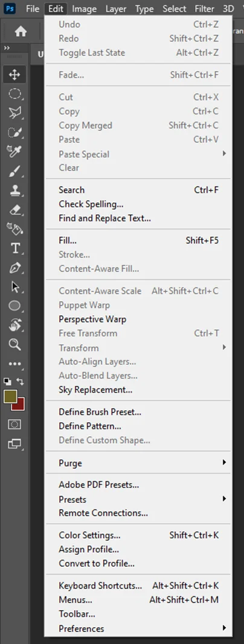The image size is (244, 644).
Task: Swap foreground and background colors
Action: [x=20, y=382]
